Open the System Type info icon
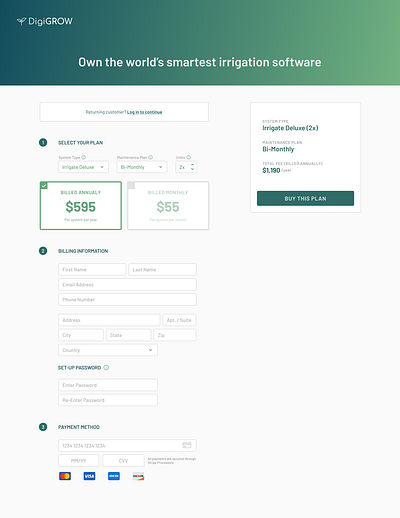This screenshot has width=400, height=518. click(x=84, y=157)
